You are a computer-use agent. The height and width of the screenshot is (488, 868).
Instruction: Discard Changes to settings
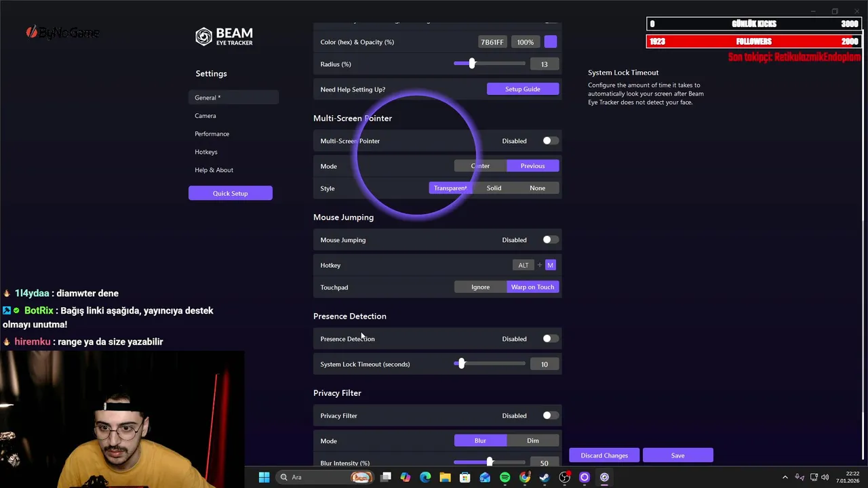604,455
